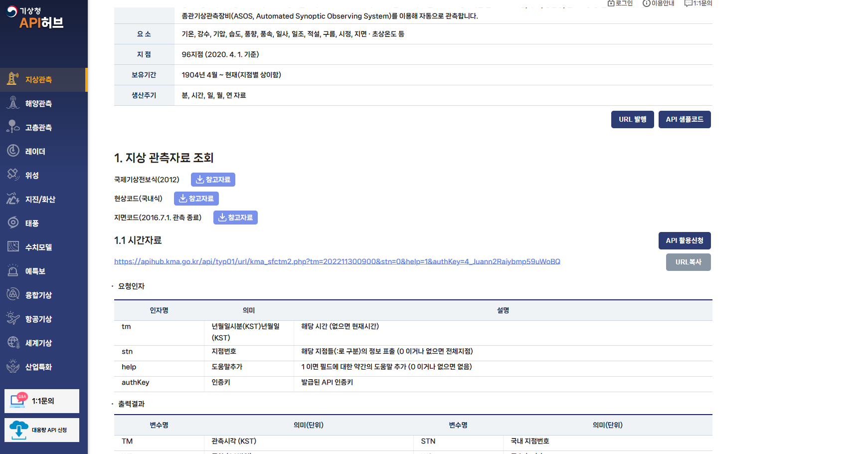The image size is (868, 454).
Task: Click the '분, 시간, 일, 월, 연 자료' cell
Action: (443, 95)
